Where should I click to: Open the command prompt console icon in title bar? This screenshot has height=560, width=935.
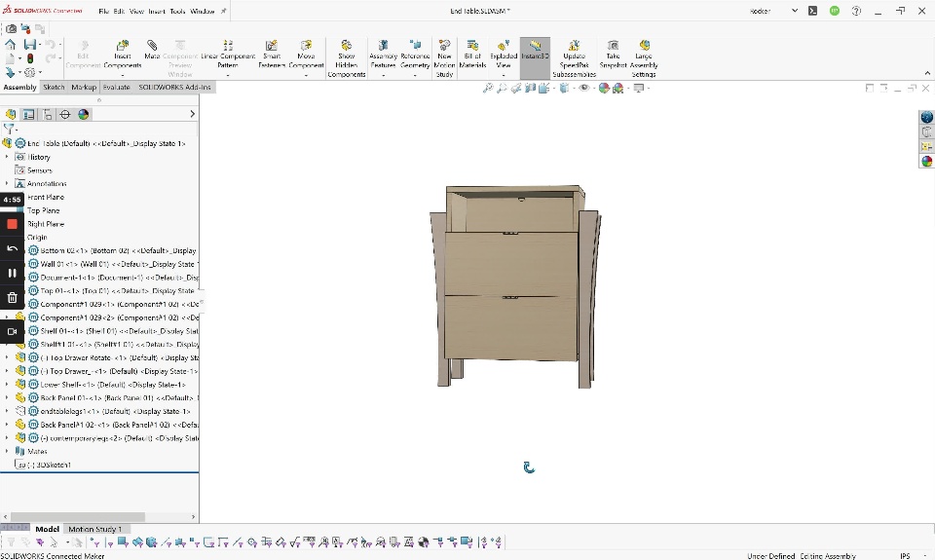(x=812, y=11)
